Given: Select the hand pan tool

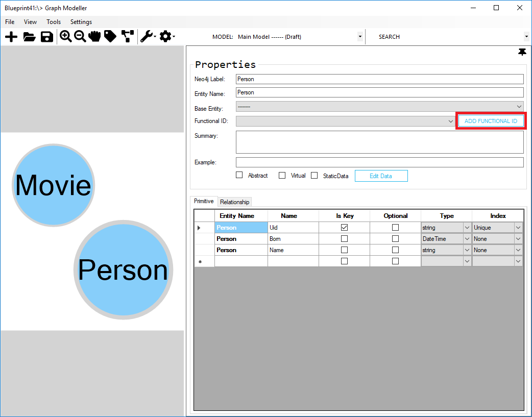Looking at the screenshot, I should point(94,36).
